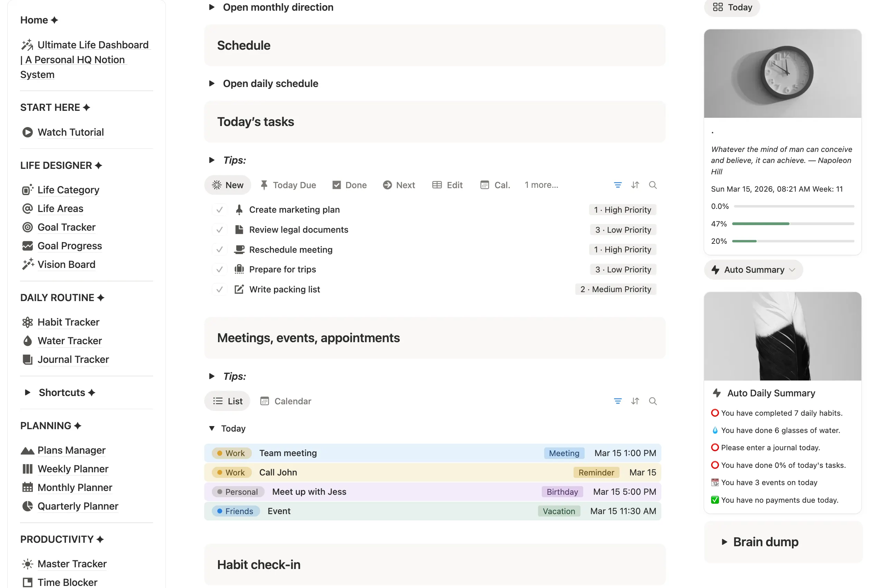Switch to the Done view tab
This screenshot has height=588, width=879.
(349, 184)
